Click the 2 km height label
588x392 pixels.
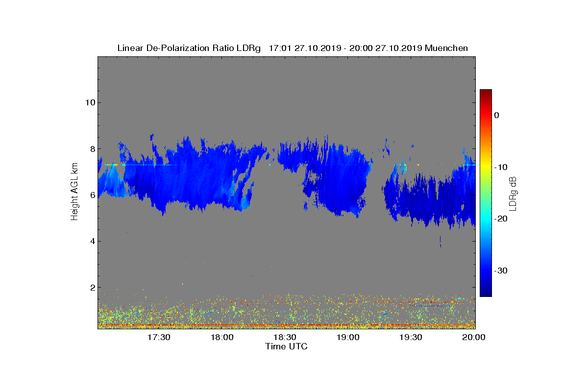[92, 287]
